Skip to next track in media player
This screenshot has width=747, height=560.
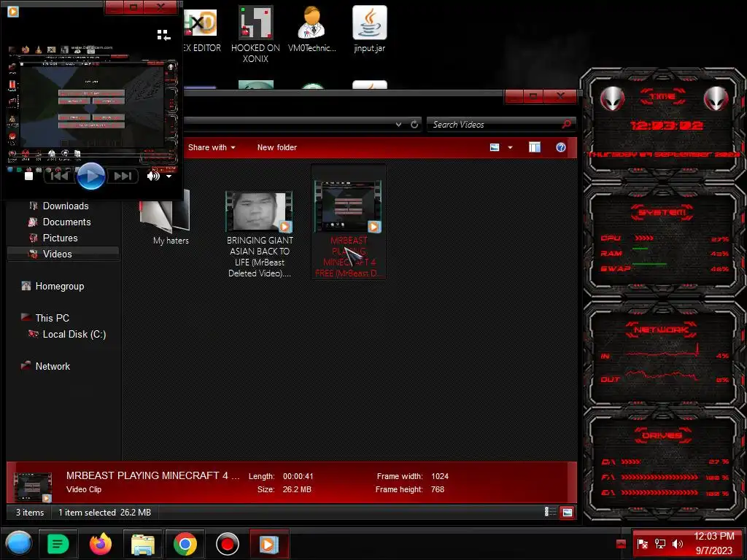pos(123,176)
